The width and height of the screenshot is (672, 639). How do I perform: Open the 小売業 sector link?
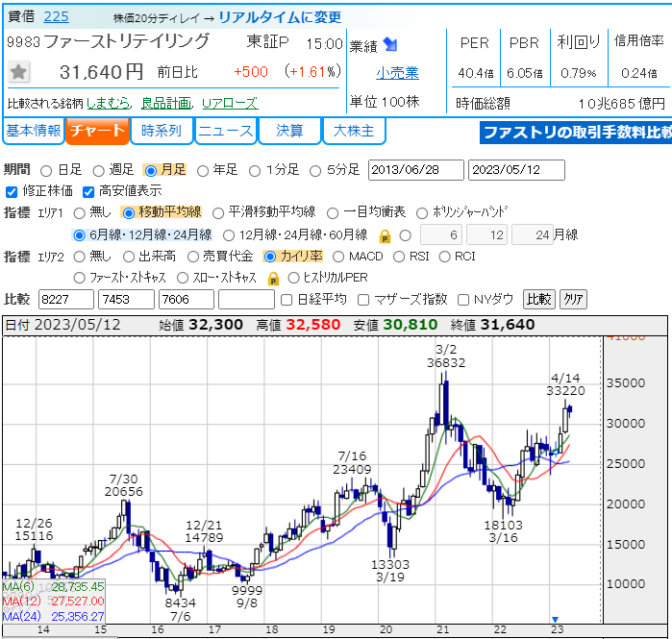pyautogui.click(x=397, y=73)
